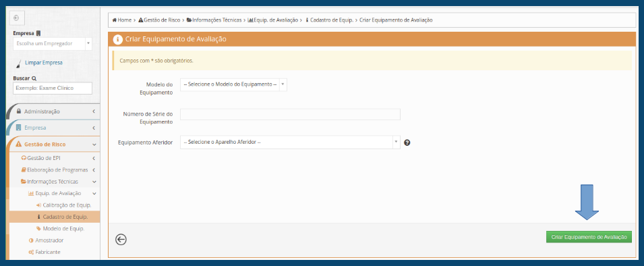
Task: Click the Informações Técnicas folder icon
Action: tap(24, 182)
